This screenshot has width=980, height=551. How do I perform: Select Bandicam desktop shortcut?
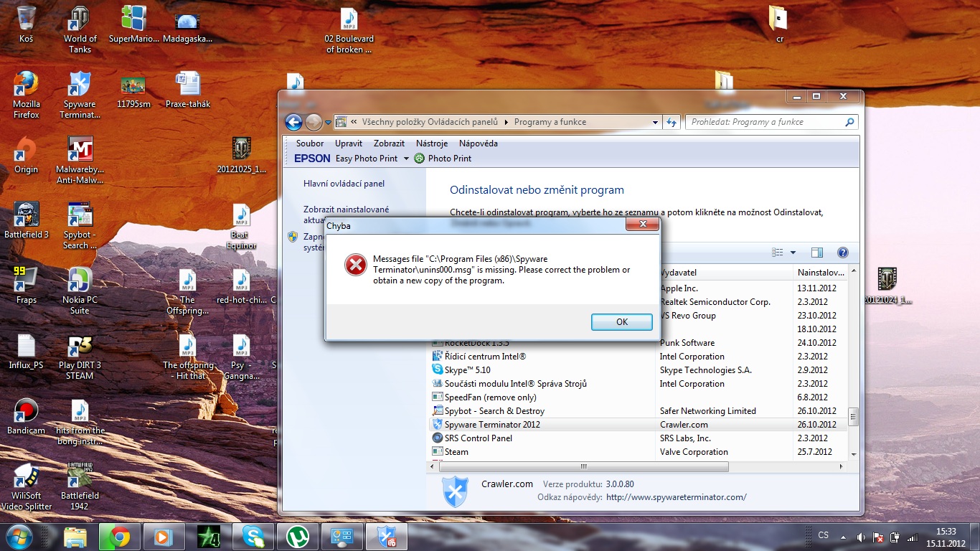pyautogui.click(x=26, y=416)
